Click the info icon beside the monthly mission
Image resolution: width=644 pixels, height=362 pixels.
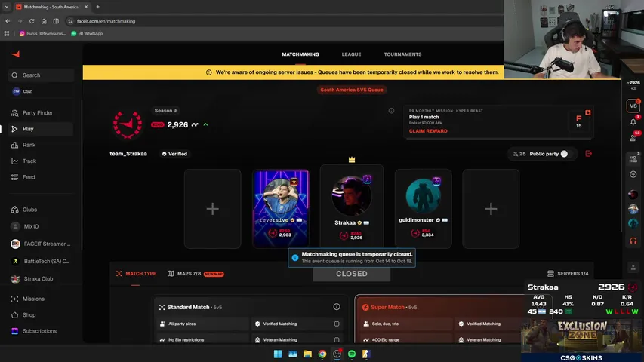[391, 111]
